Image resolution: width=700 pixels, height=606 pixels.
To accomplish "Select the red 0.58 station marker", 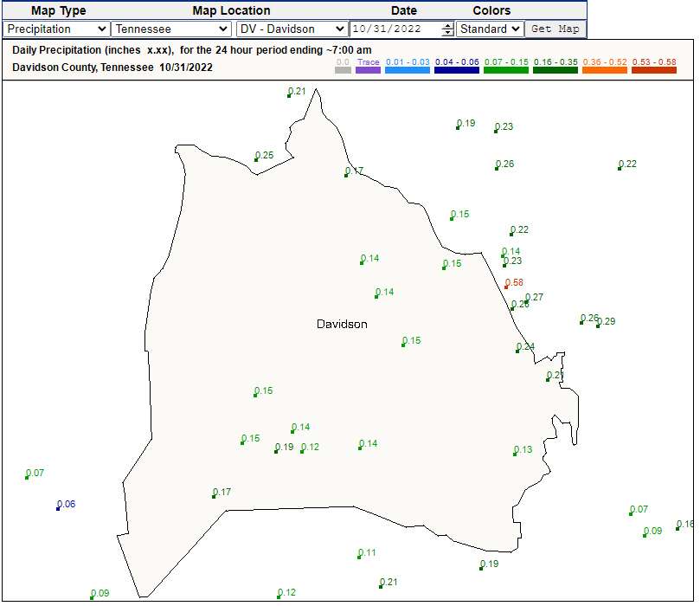I will [506, 287].
